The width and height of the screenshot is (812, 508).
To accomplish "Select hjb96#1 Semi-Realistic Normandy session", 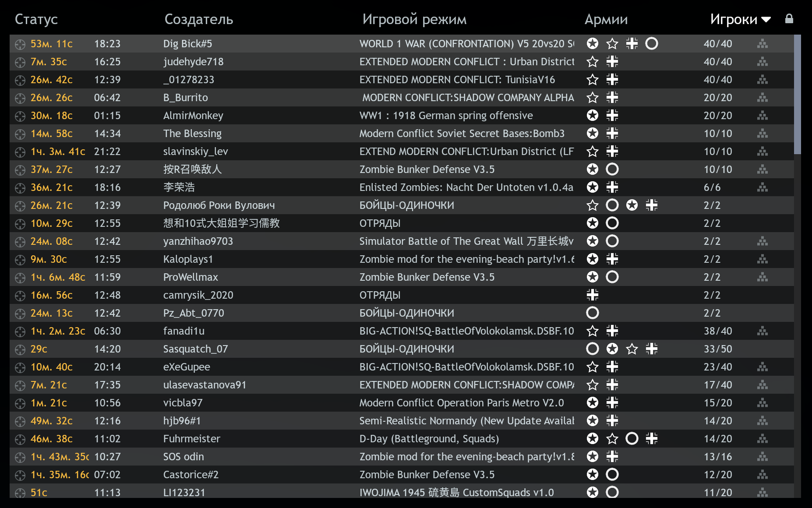I will coord(466,421).
